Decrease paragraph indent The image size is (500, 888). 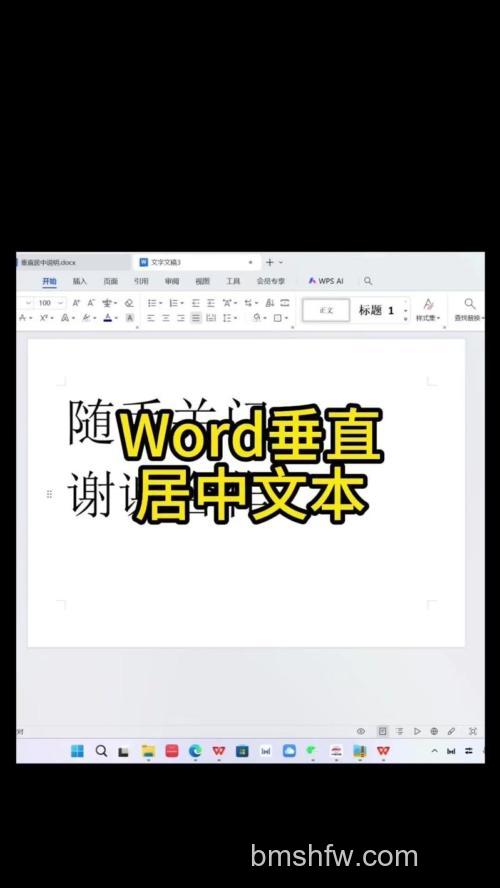click(196, 303)
